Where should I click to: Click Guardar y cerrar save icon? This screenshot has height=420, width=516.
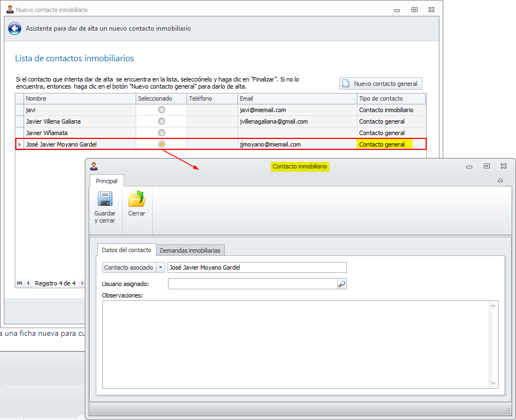pos(105,199)
